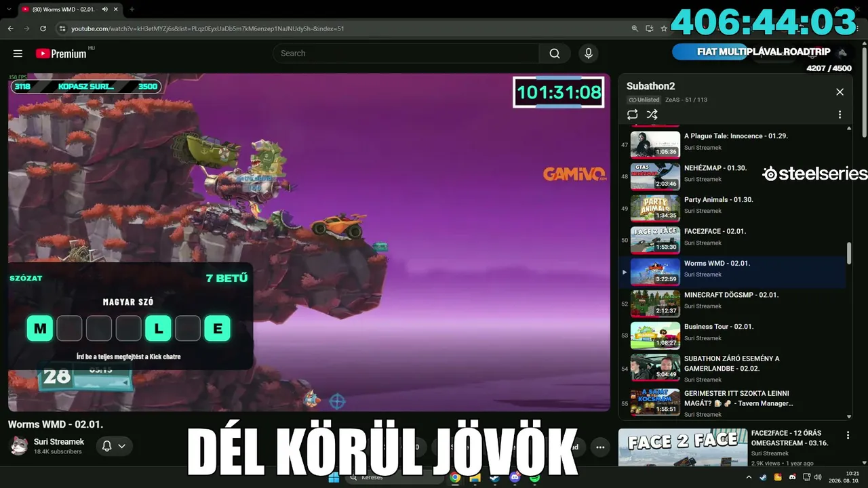
Task: Open a new browser tab
Action: (132, 9)
